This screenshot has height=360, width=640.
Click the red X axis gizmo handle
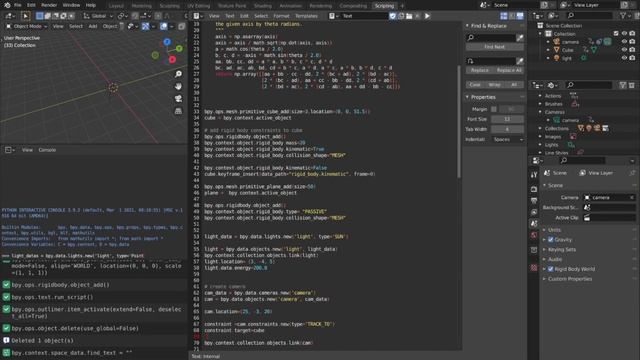pos(172,60)
